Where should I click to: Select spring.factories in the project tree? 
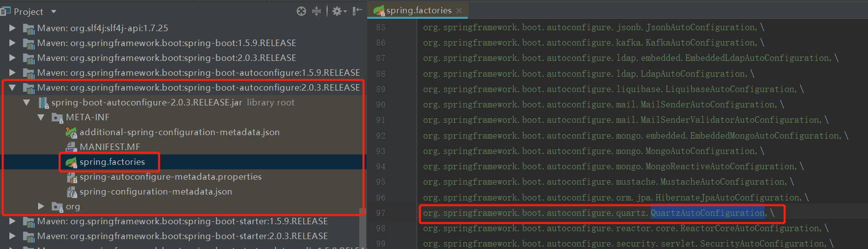tap(112, 162)
